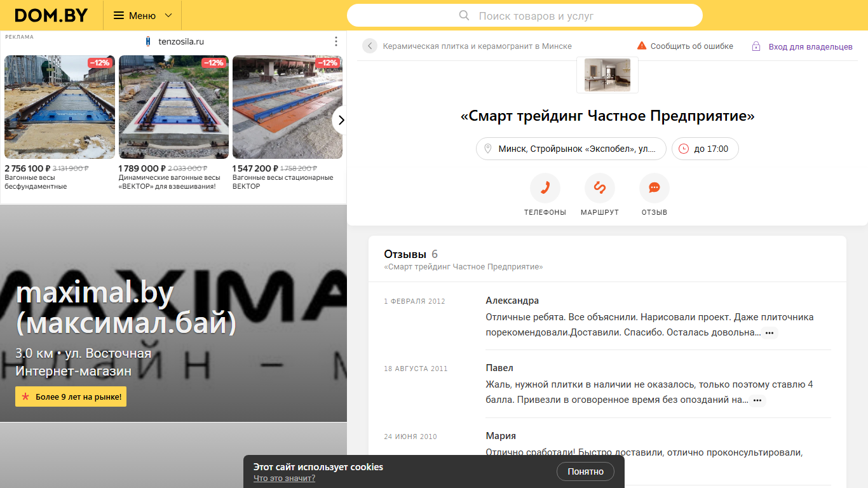The image size is (868, 488).
Task: Click the tenzosila.ru favicon
Action: coord(148,41)
